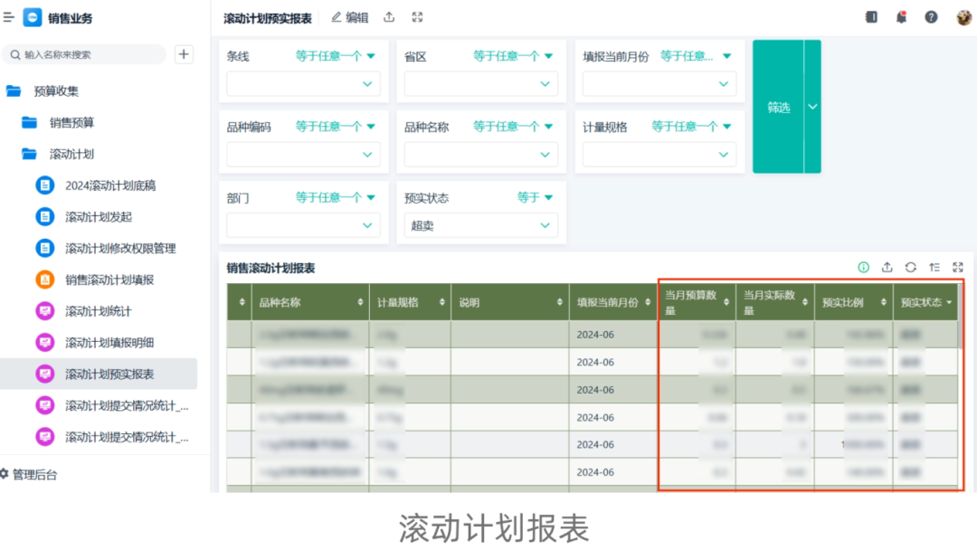Open the help question mark icon
Image resolution: width=977 pixels, height=560 pixels.
931,17
